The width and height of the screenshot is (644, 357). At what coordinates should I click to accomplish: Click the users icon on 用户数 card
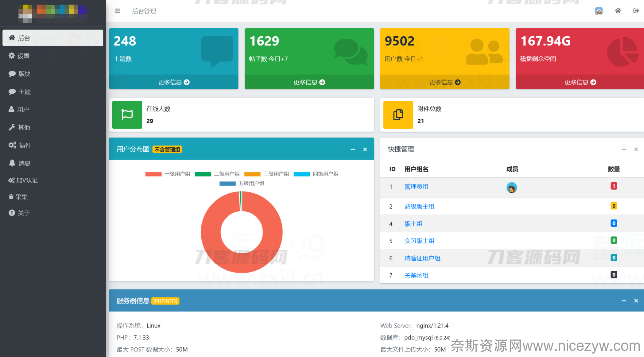click(x=484, y=52)
